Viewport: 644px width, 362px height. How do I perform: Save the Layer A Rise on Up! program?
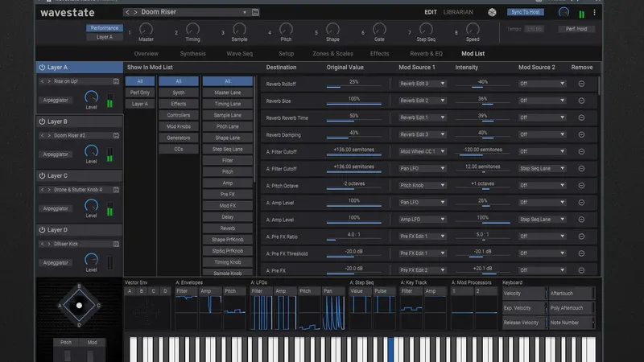[116, 81]
